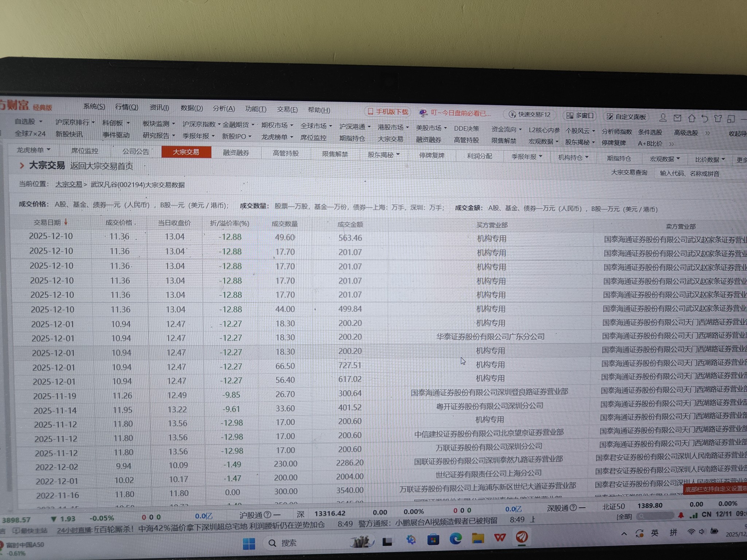This screenshot has height=560, width=747.
Task: Open the 数据(D) menu
Action: click(191, 108)
